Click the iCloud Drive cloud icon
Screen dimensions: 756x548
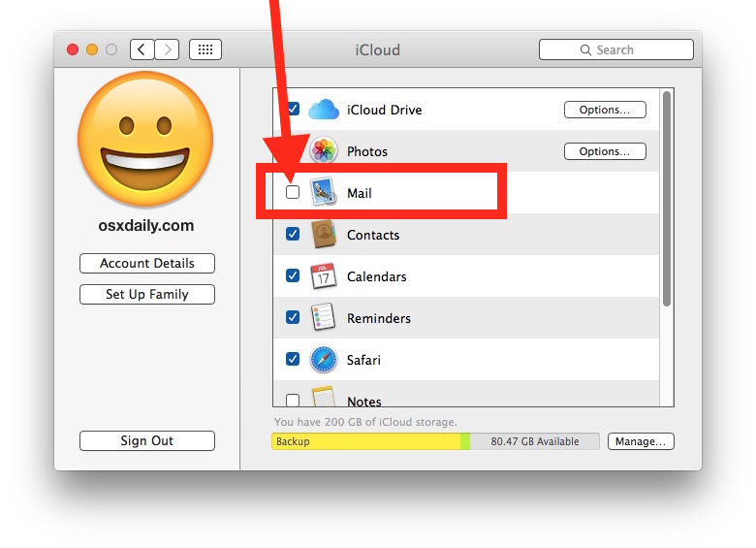click(324, 110)
